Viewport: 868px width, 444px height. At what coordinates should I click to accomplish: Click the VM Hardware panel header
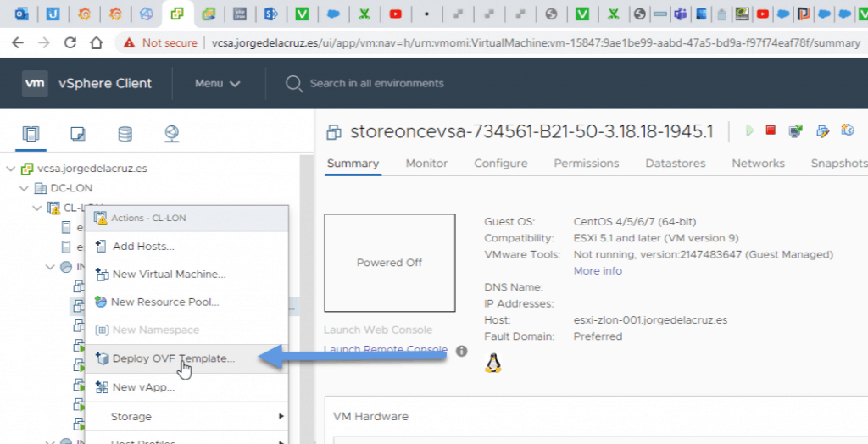370,416
